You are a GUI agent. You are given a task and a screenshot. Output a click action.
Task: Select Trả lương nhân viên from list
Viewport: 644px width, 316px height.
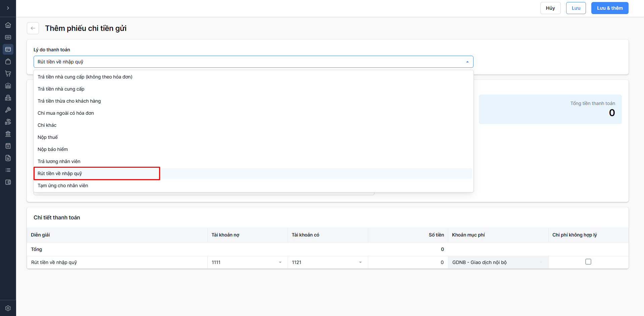coord(59,161)
